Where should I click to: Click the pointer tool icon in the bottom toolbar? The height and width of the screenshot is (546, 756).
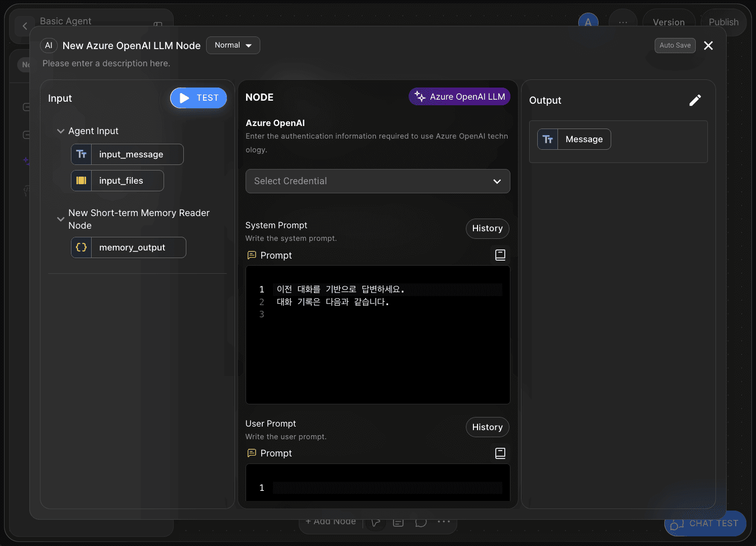(375, 522)
